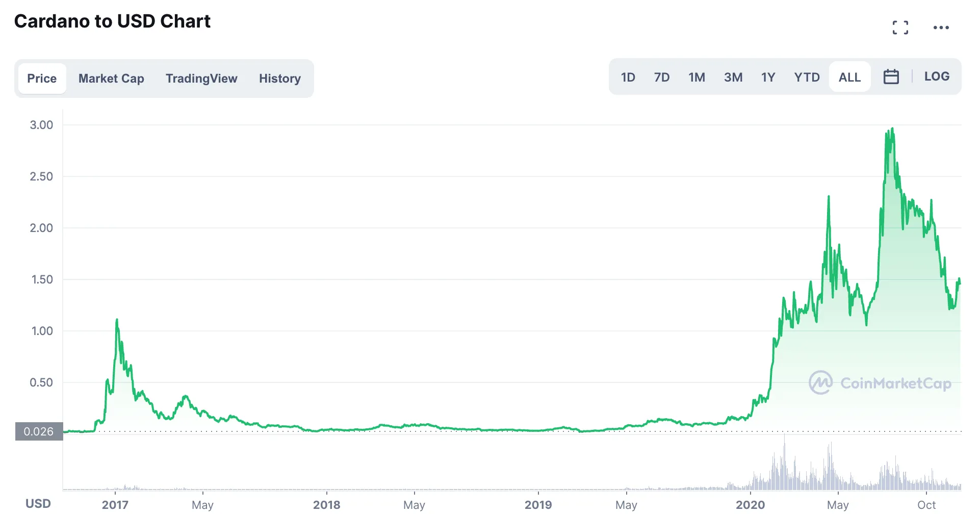Toggle LOG scale on the chart
The height and width of the screenshot is (514, 980).
tap(937, 76)
